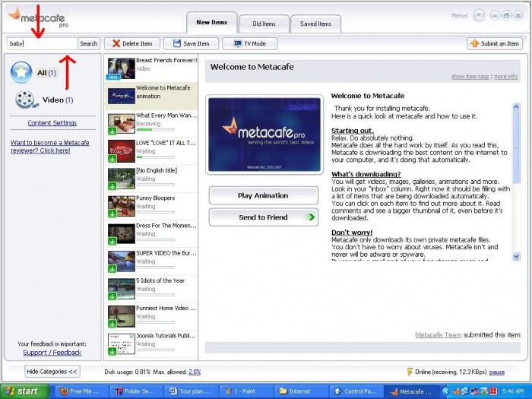Click the lightning bolt online status icon
The width and height of the screenshot is (532, 399).
(x=410, y=372)
